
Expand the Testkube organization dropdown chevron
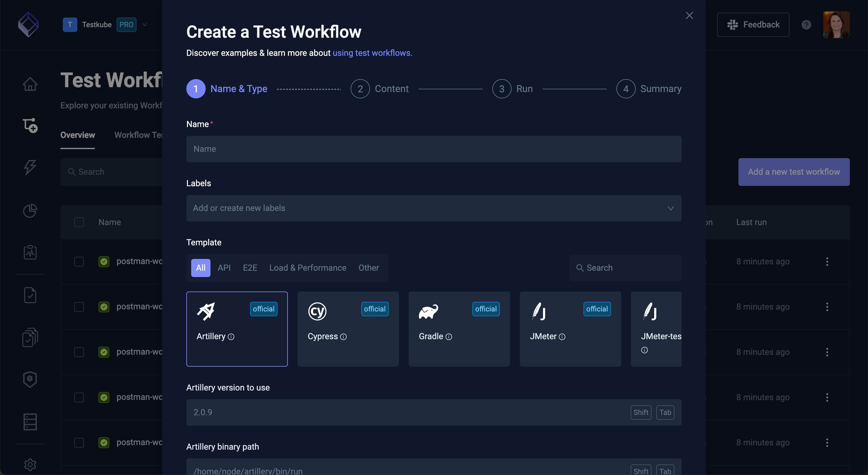click(x=145, y=24)
